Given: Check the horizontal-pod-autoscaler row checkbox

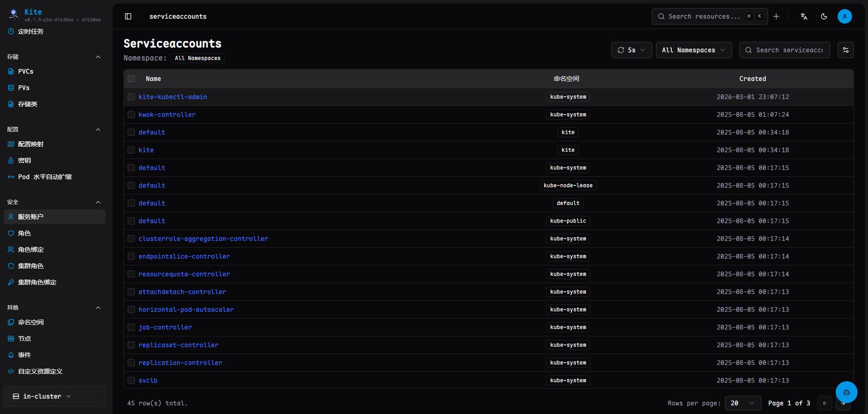Looking at the screenshot, I should (x=131, y=309).
